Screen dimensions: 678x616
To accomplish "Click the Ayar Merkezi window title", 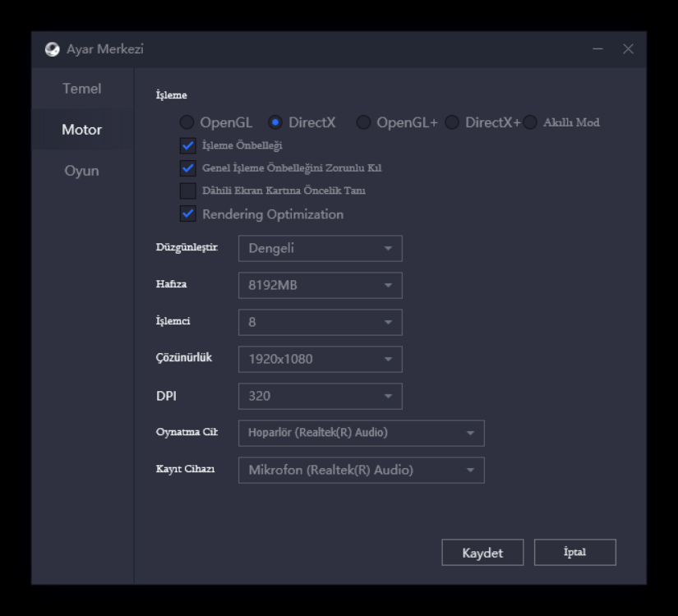I will click(105, 49).
